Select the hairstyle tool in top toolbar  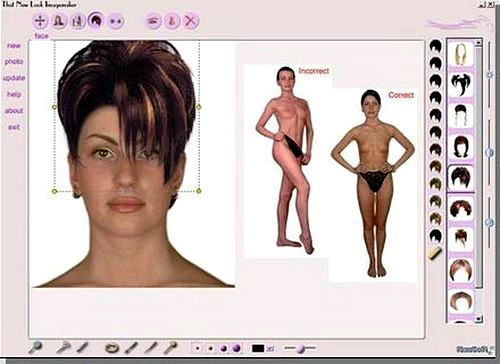96,20
